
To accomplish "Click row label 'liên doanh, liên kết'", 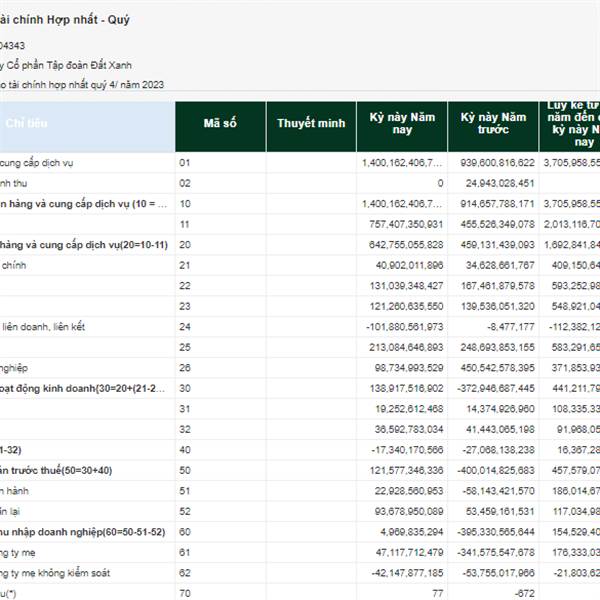I will [x=43, y=327].
